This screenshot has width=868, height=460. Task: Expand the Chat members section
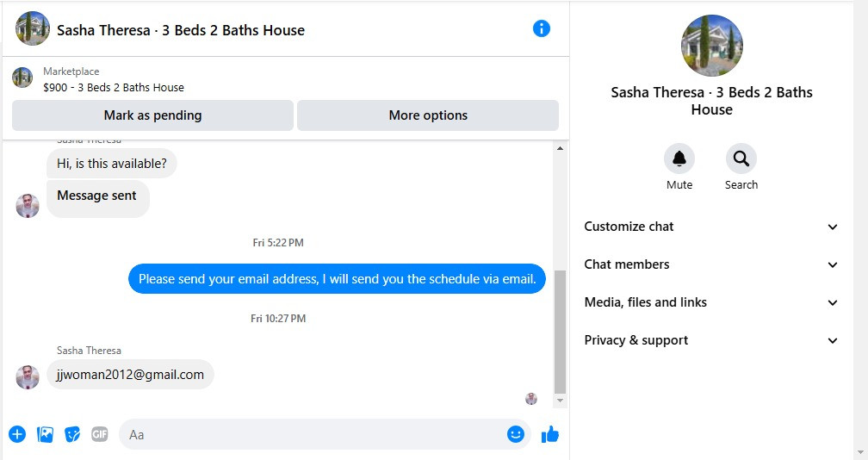[x=710, y=264]
